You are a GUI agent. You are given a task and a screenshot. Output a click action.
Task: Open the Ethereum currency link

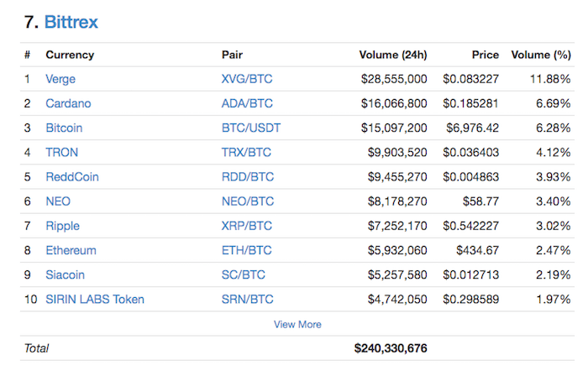click(71, 250)
